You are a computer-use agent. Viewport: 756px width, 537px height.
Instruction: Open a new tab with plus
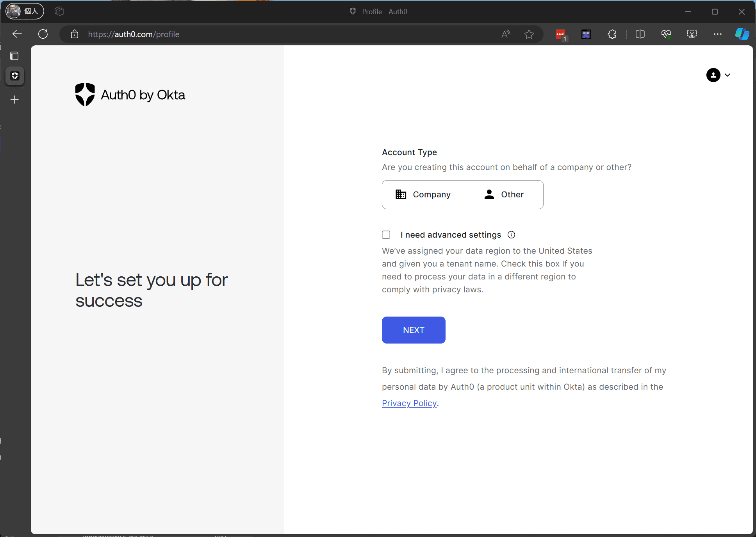15,100
